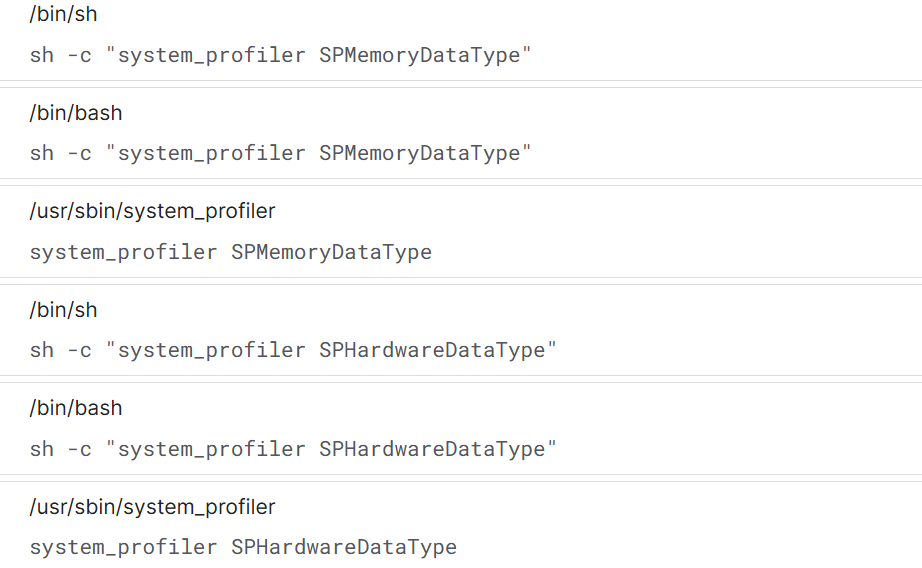
Task: Click the /bin/bash path above the SPMemoryDataType command
Action: pyautogui.click(x=76, y=113)
